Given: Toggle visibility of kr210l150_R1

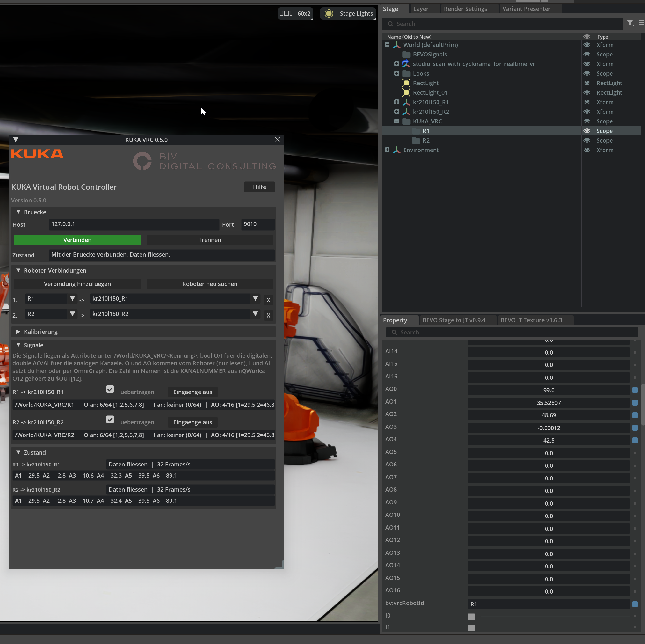Looking at the screenshot, I should pos(587,102).
